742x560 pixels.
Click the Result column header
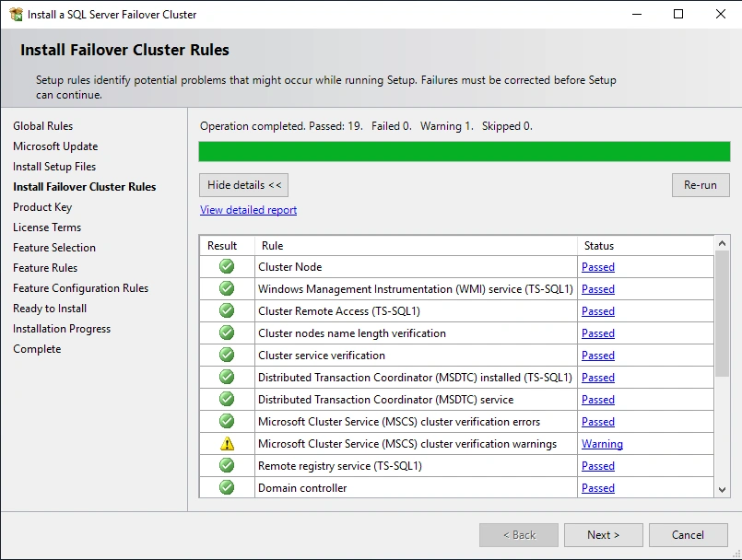pos(227,246)
